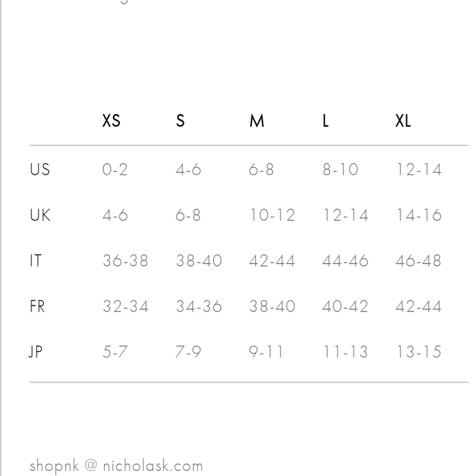
Task: Click the XS size column header
Action: [111, 121]
